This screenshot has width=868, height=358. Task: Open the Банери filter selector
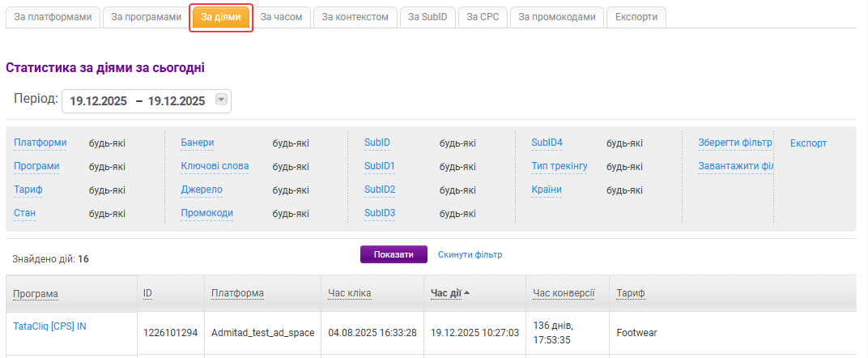click(x=198, y=143)
